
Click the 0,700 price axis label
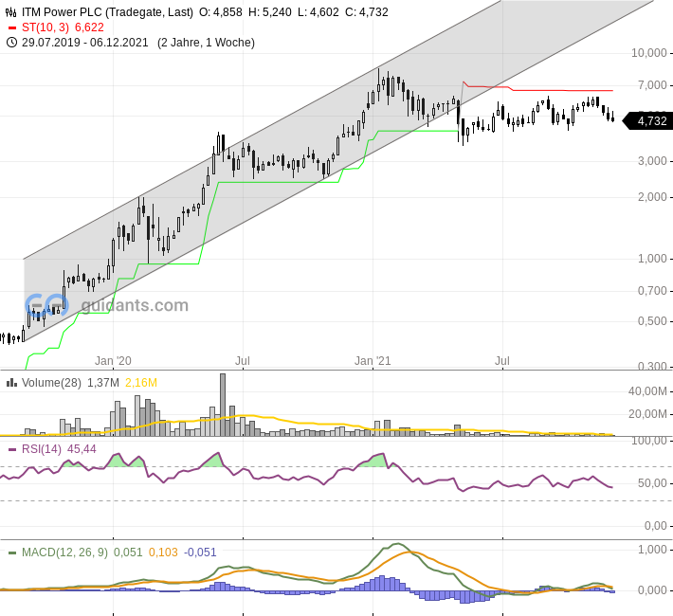pos(652,291)
